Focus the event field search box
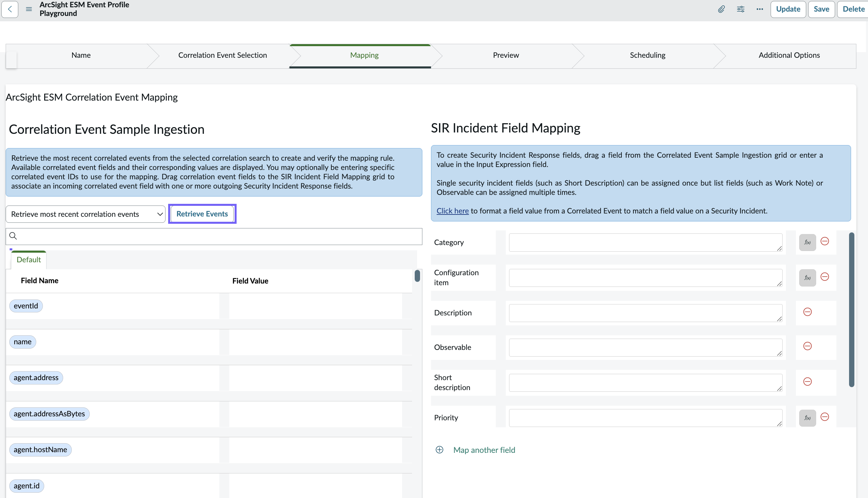 click(x=214, y=236)
